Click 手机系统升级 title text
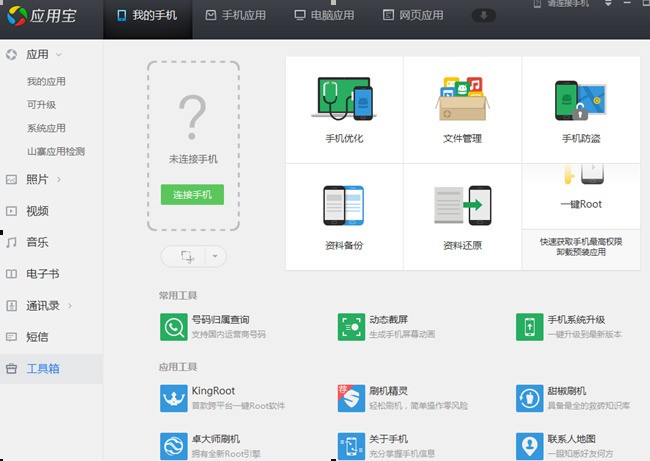The height and width of the screenshot is (461, 650). tap(576, 320)
